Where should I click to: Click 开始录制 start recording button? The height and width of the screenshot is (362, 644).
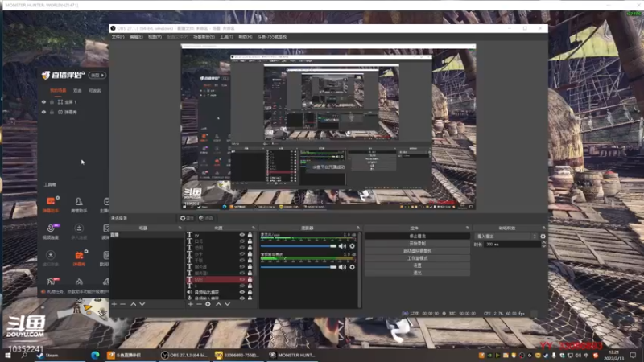click(x=417, y=244)
